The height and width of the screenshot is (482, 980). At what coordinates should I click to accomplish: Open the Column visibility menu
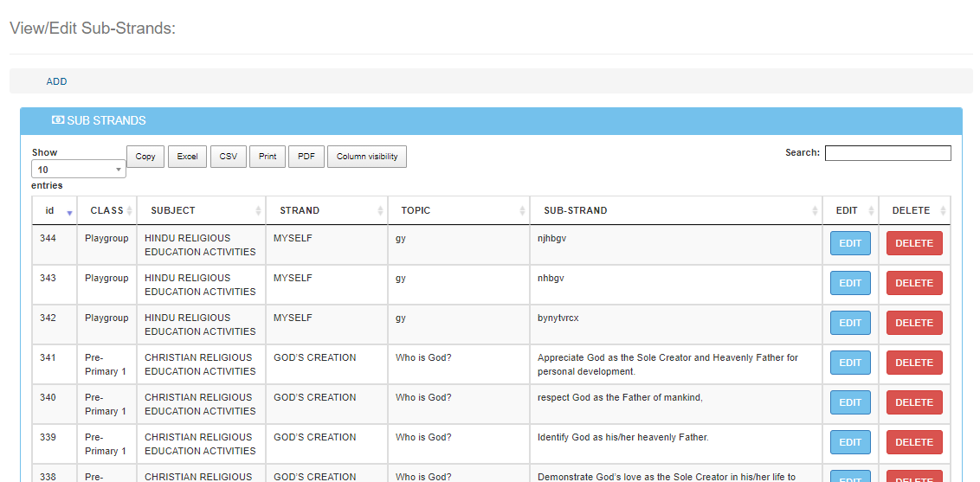click(367, 157)
